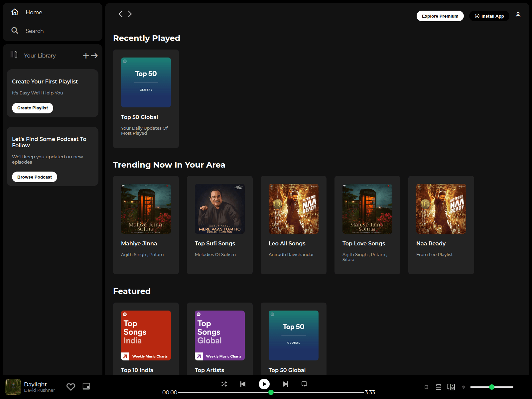Click the 3.33 track duration
This screenshot has height=399, width=532.
coord(370,392)
